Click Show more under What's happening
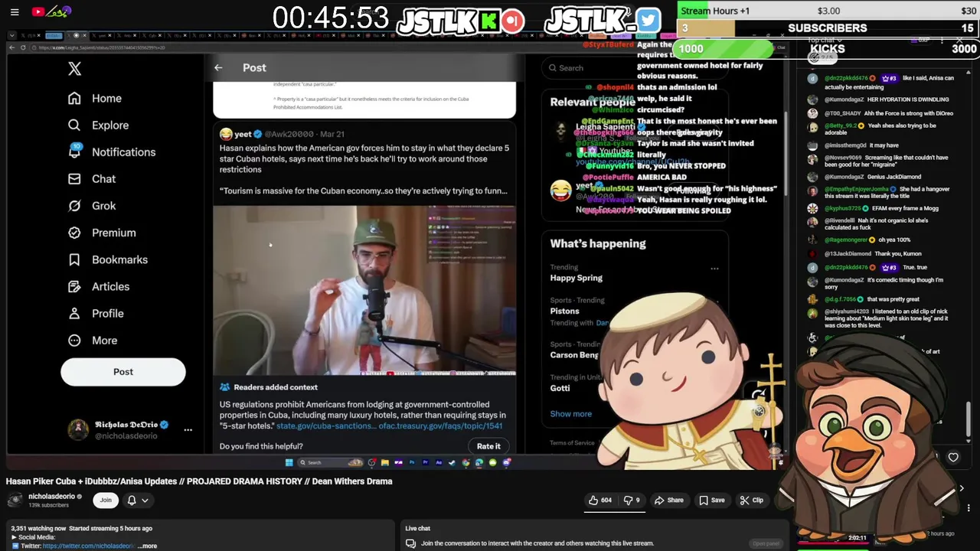 (570, 414)
